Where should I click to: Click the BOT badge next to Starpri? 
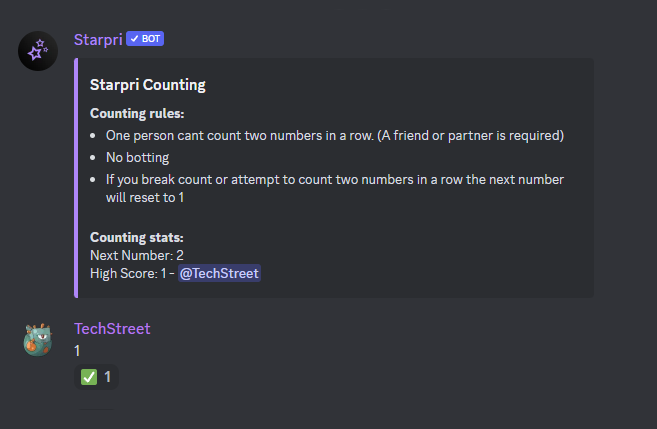pos(145,39)
